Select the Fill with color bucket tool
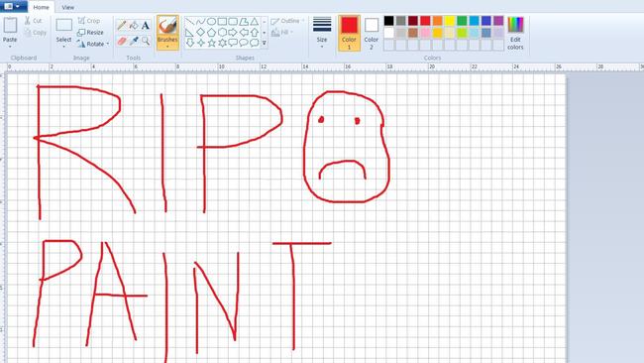This screenshot has height=363, width=644. [134, 26]
